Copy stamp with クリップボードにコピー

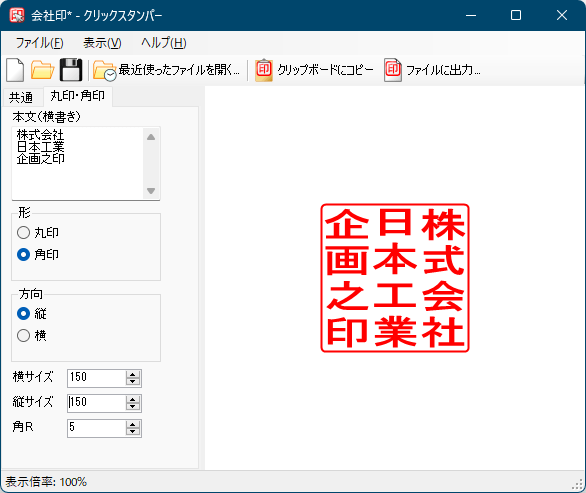pos(314,70)
